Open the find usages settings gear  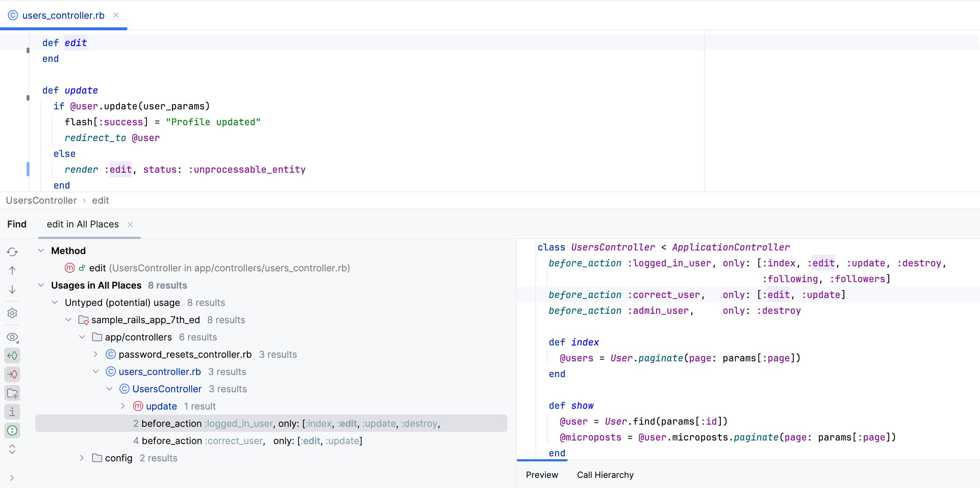tap(12, 313)
